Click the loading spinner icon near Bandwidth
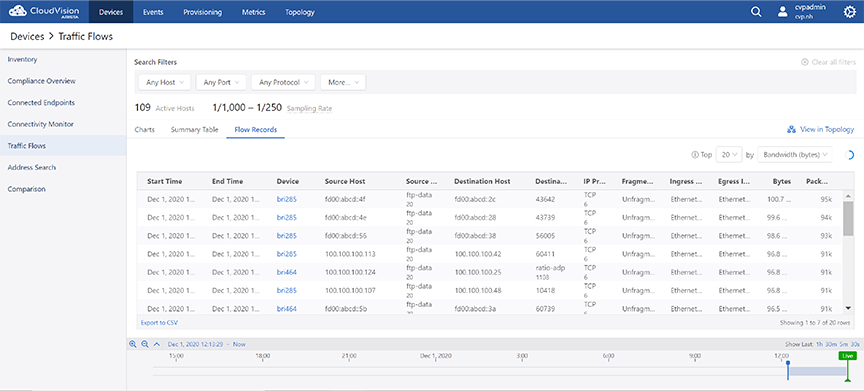 (x=849, y=155)
